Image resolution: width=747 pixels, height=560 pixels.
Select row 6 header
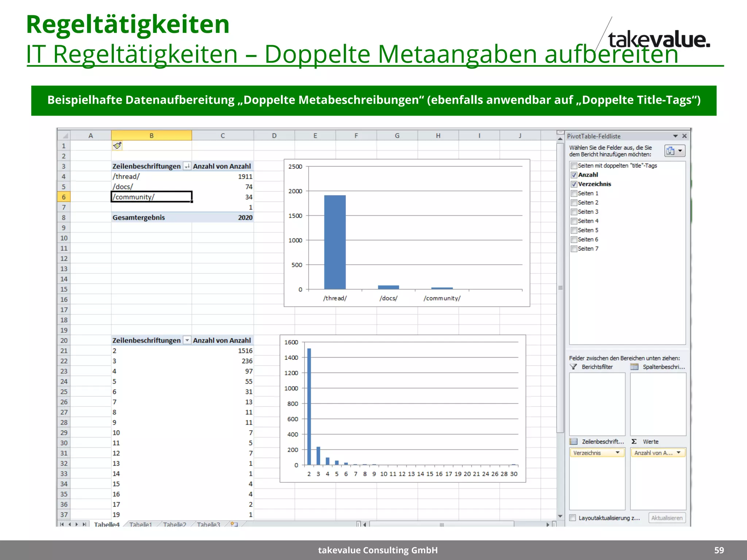pos(64,197)
